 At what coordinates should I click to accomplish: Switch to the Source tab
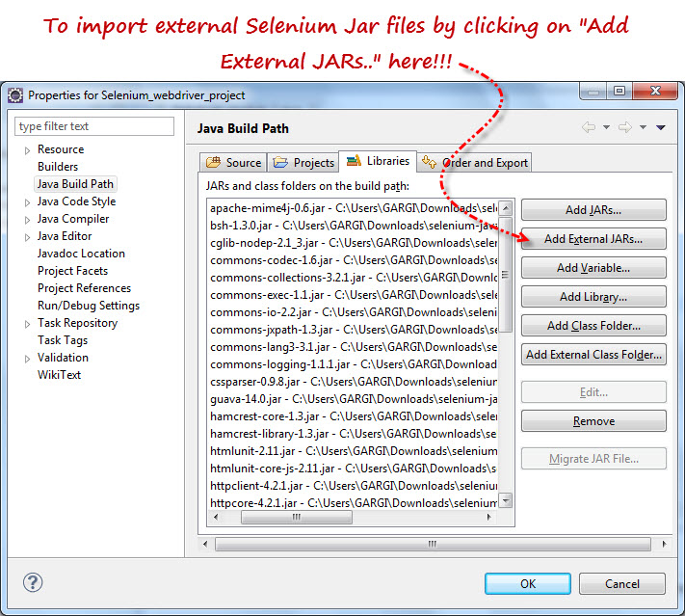click(x=233, y=163)
